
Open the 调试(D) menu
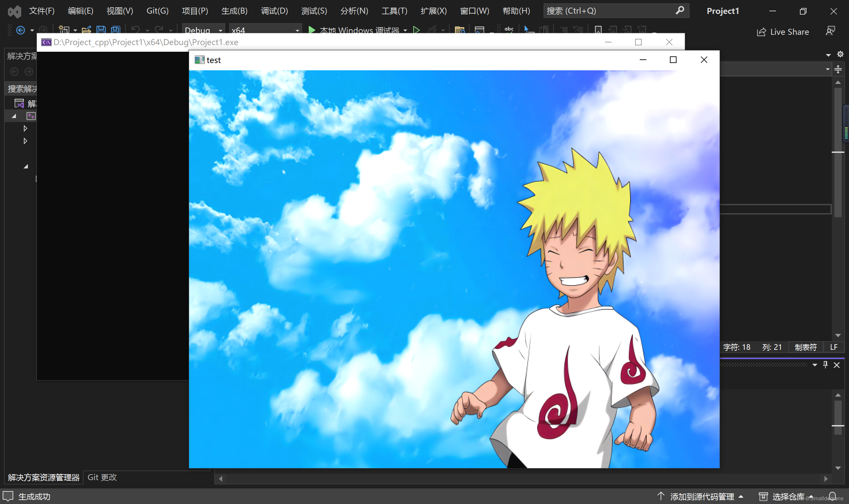click(x=274, y=11)
